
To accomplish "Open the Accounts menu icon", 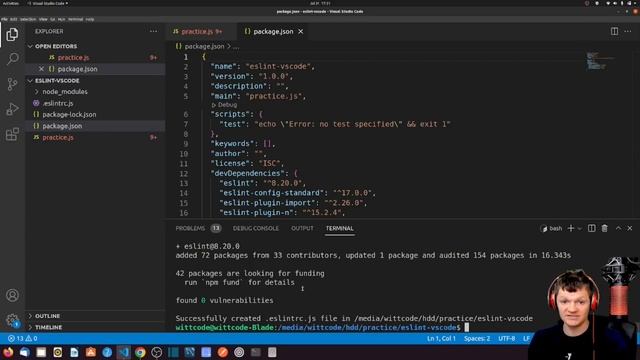I will point(12,295).
